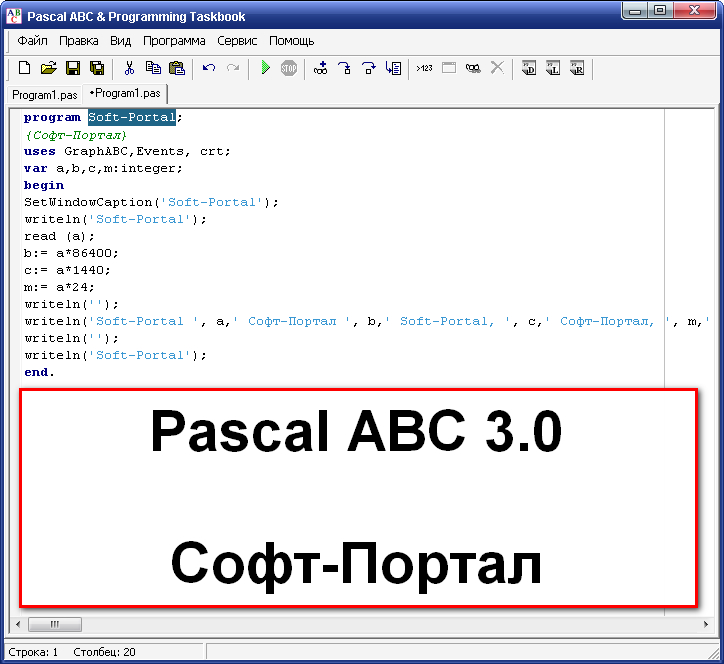Viewport: 724px width, 664px height.
Task: Click the Taskbook R icon
Action: coord(577,68)
